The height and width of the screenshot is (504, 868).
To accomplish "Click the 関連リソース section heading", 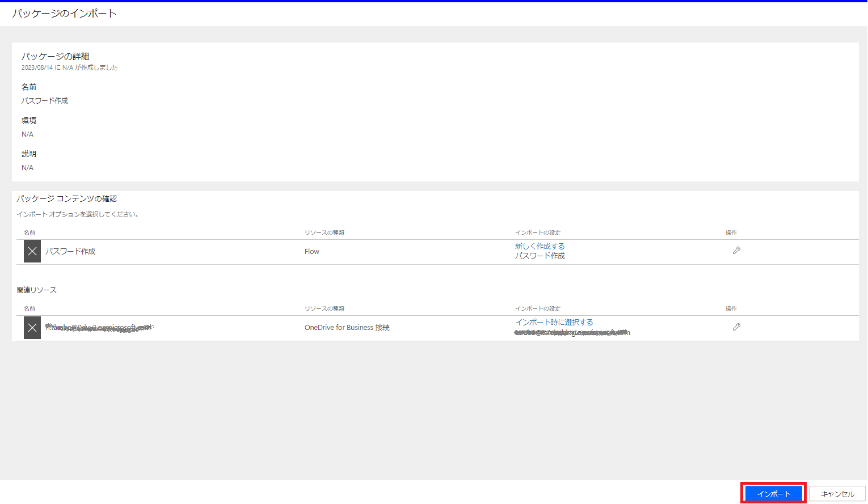I will point(37,290).
